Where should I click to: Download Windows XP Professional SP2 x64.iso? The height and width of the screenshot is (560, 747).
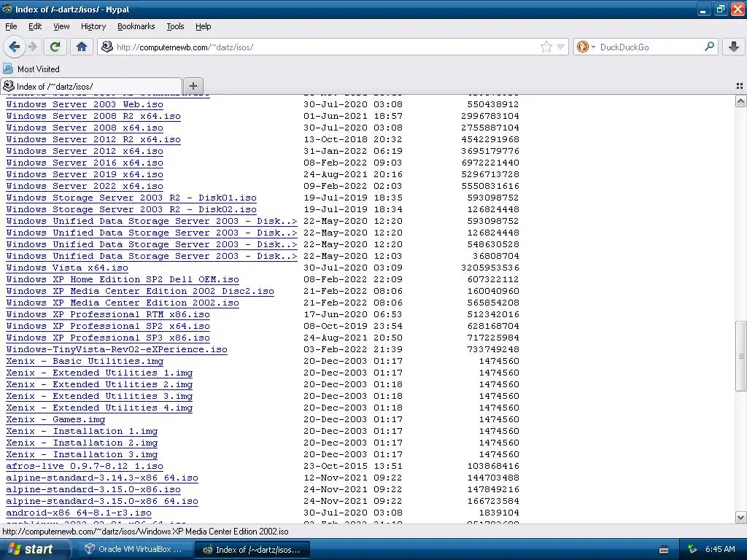click(x=108, y=326)
